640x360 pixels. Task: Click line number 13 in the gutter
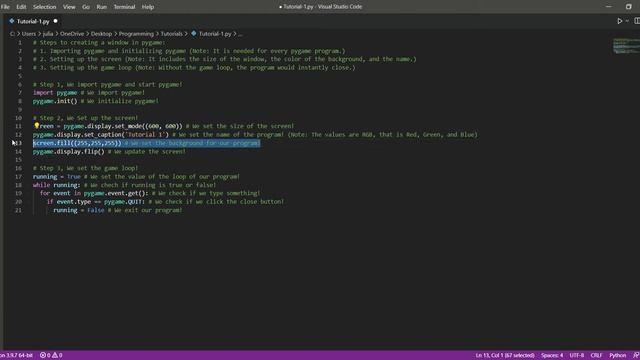click(18, 143)
